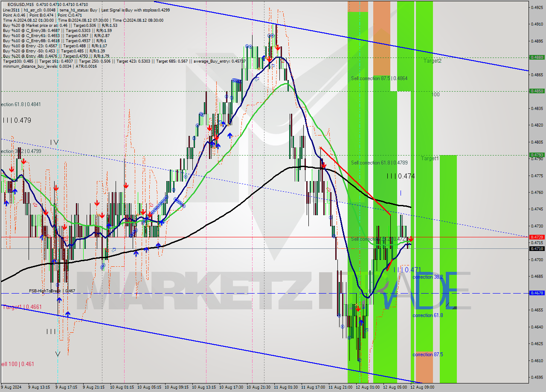Click the '12 Aug 01:00' time label
The width and height of the screenshot is (546, 392).
pyautogui.click(x=368, y=387)
